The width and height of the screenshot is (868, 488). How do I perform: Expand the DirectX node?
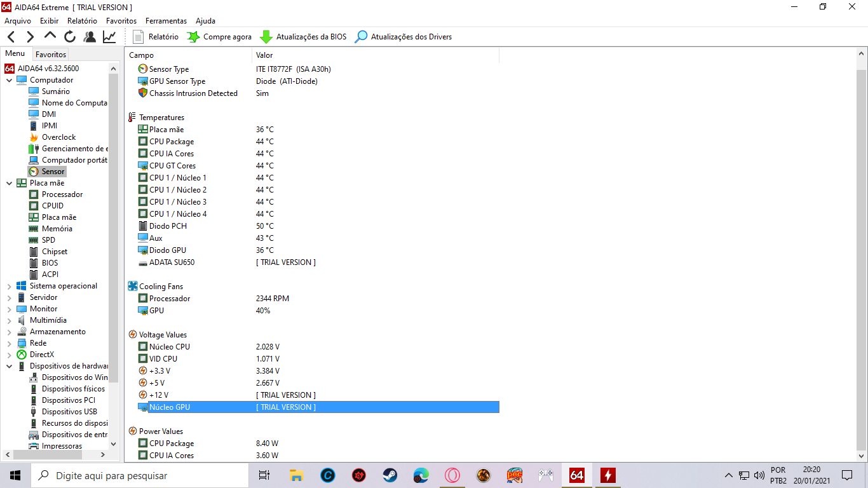[9, 355]
